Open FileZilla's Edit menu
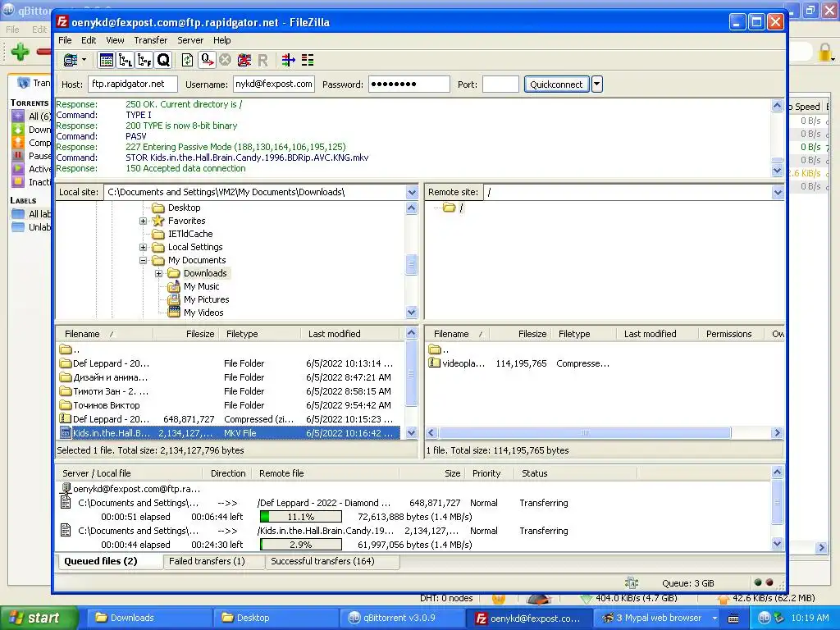The image size is (840, 630). (89, 40)
